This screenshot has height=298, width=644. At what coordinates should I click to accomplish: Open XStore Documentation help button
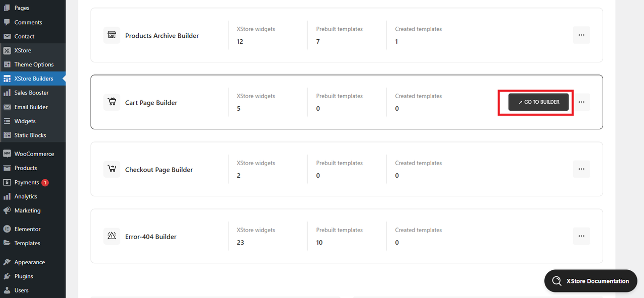591,281
